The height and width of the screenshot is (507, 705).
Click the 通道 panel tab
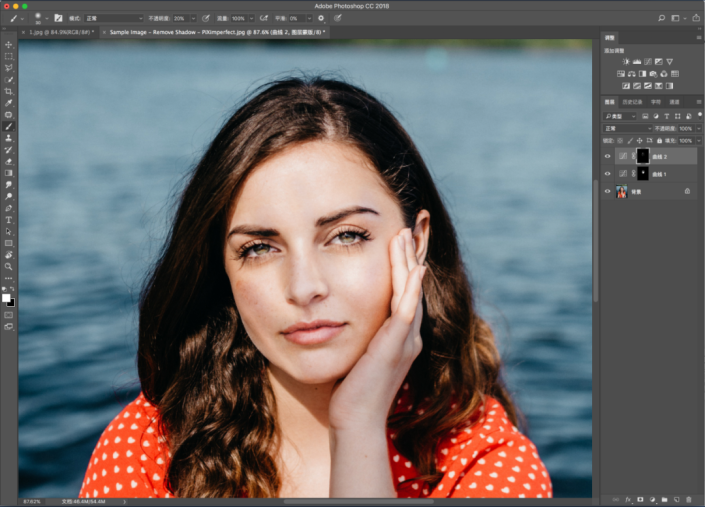point(674,102)
